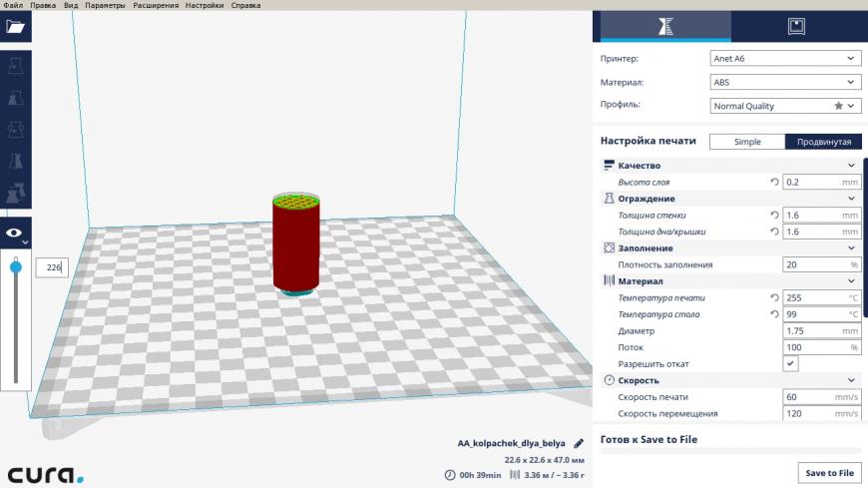Reset wall thickness with the revert arrow
This screenshot has height=488, width=868.
[774, 215]
